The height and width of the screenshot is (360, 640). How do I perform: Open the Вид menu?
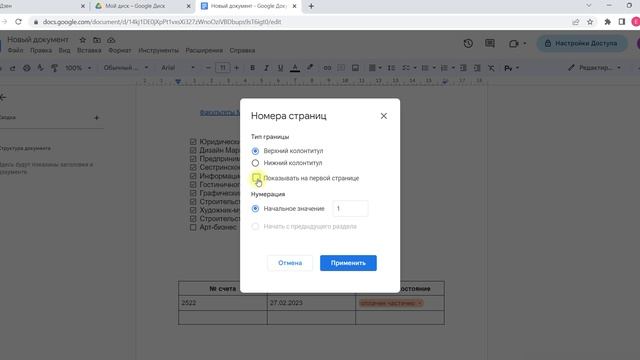[x=64, y=51]
